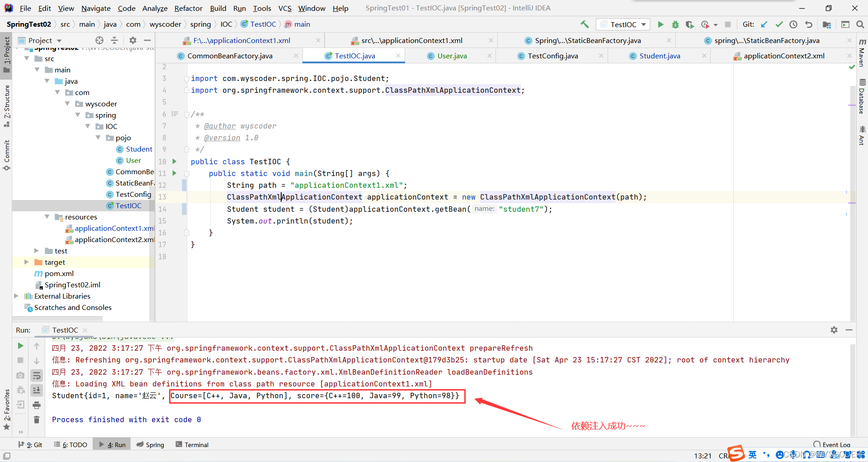Viewport: 868px width, 462px height.
Task: Move up stack trace arrow
Action: pyautogui.click(x=37, y=346)
